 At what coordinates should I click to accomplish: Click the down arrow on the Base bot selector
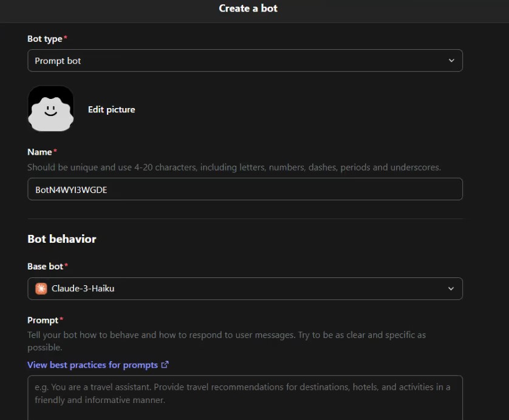click(x=452, y=288)
